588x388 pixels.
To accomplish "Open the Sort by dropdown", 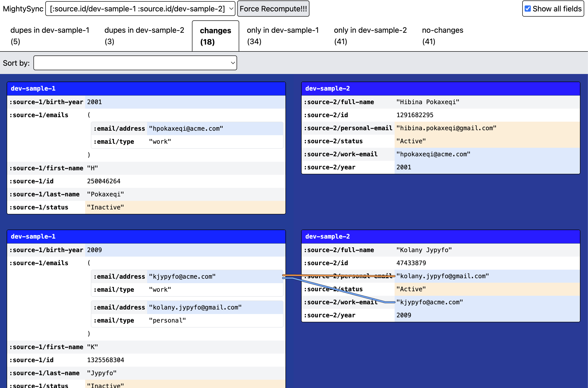I will (135, 63).
